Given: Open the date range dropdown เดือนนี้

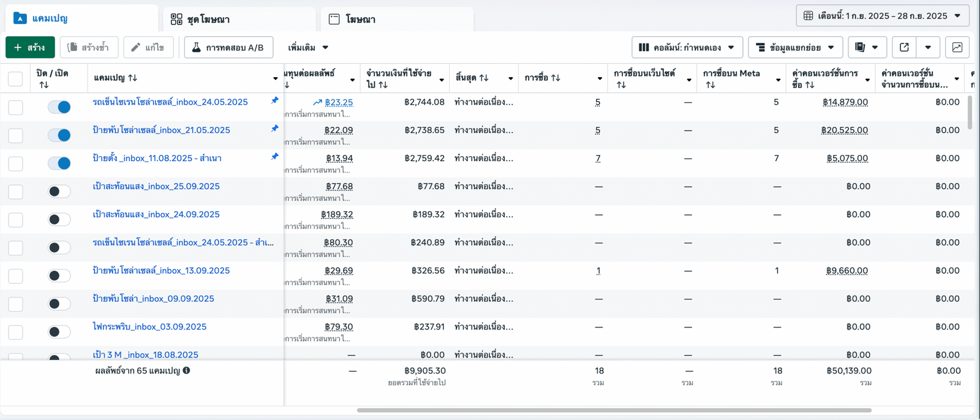Looking at the screenshot, I should [882, 16].
